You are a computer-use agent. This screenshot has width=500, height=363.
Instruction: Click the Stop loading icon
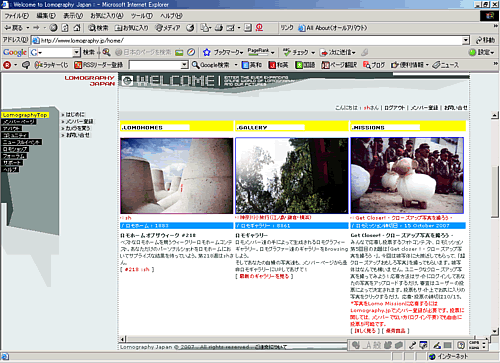tap(53, 28)
